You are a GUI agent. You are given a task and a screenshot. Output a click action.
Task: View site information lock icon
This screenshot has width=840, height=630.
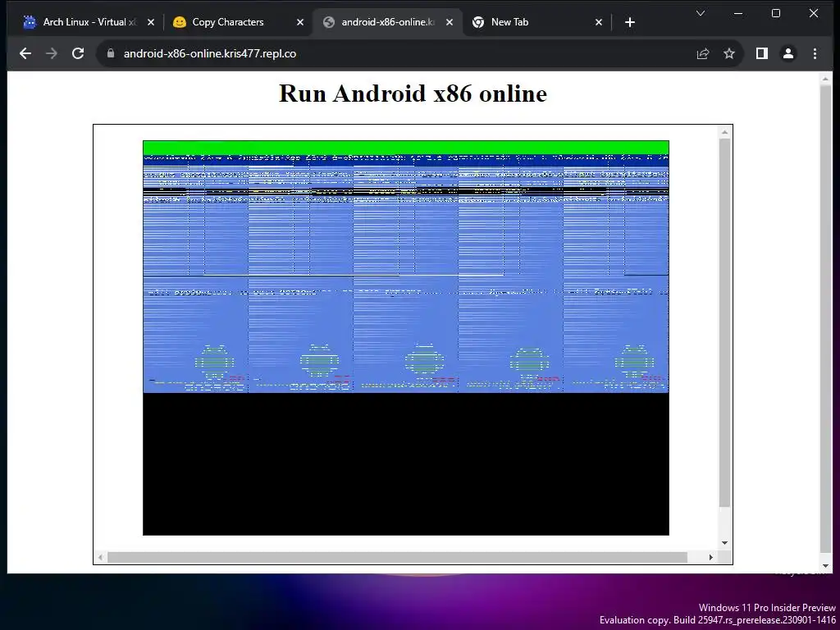pos(111,53)
